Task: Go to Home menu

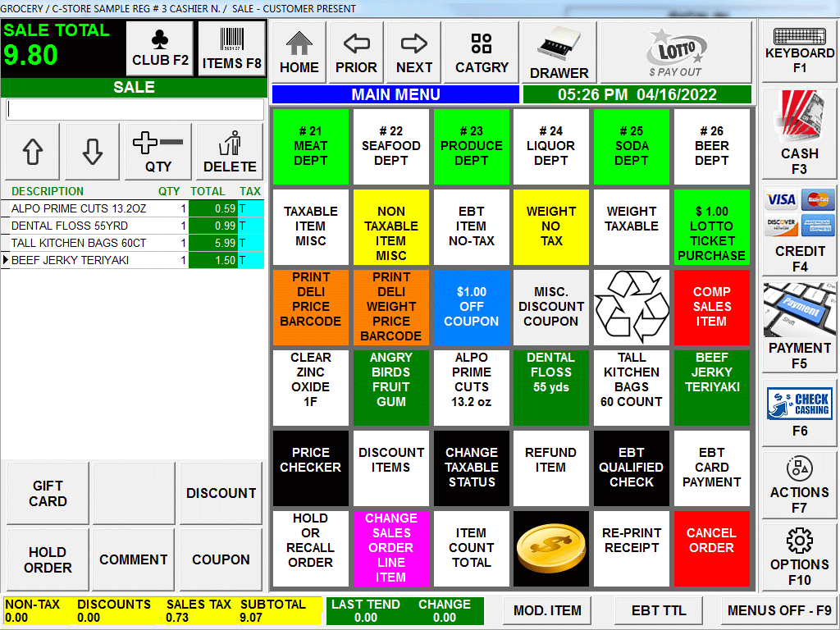Action: (299, 52)
